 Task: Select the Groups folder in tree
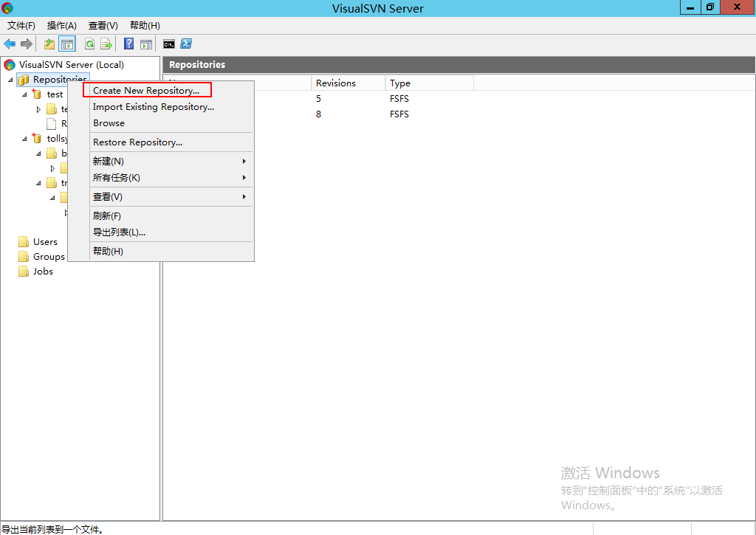pyautogui.click(x=49, y=257)
